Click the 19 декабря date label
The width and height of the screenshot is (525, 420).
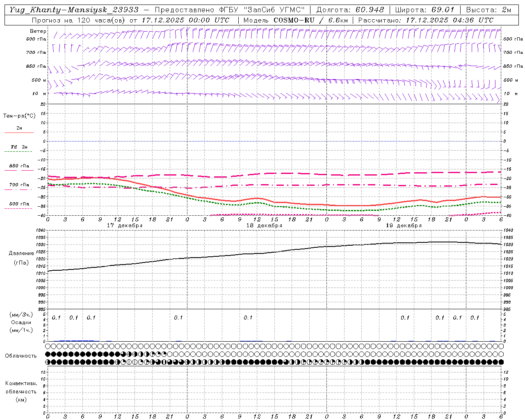click(x=404, y=226)
